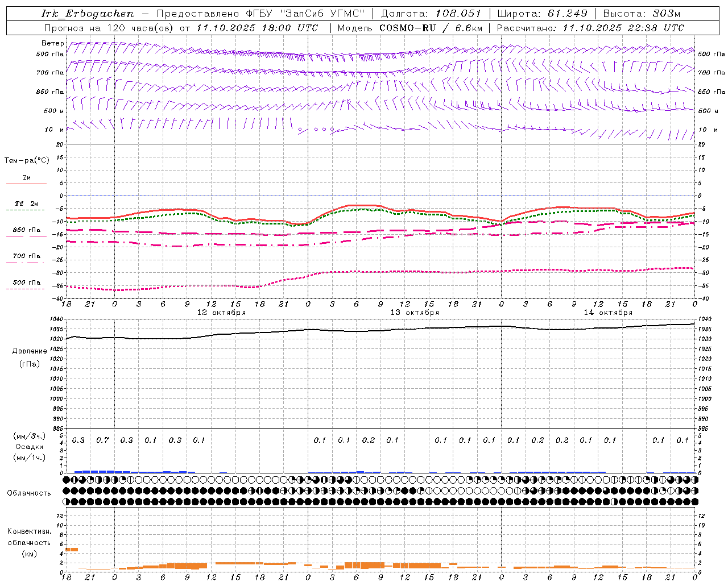Screen dimensions: 728x582
Task: Click the '700 гПа' temperature legend entry
Action: pyautogui.click(x=26, y=256)
